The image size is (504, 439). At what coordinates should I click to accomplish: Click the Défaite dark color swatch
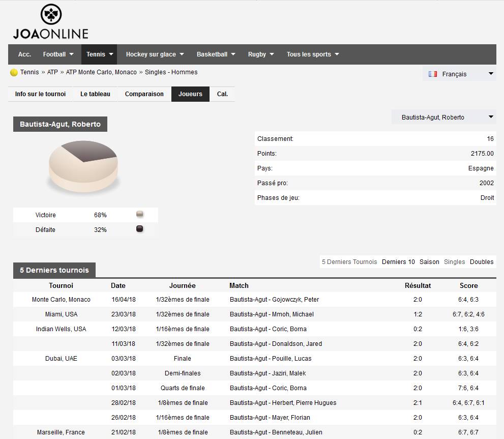pyautogui.click(x=140, y=229)
